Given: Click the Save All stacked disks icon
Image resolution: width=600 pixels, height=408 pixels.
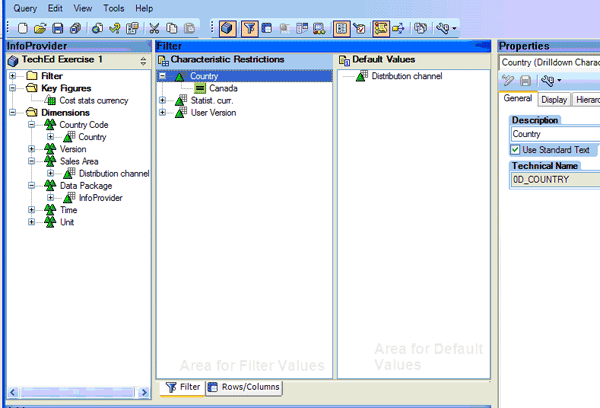Looking at the screenshot, I should 75,28.
